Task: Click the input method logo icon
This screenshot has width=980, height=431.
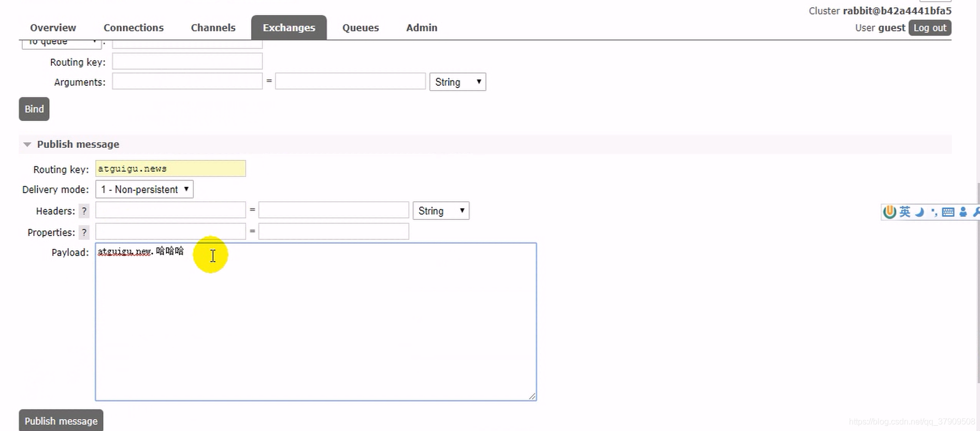Action: pos(889,212)
